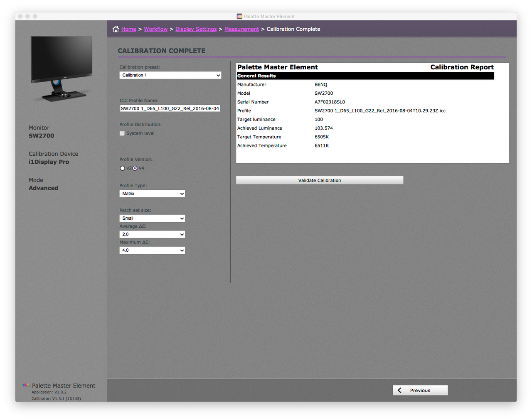Click the Target luminance value 100
This screenshot has height=420, width=532.
319,120
